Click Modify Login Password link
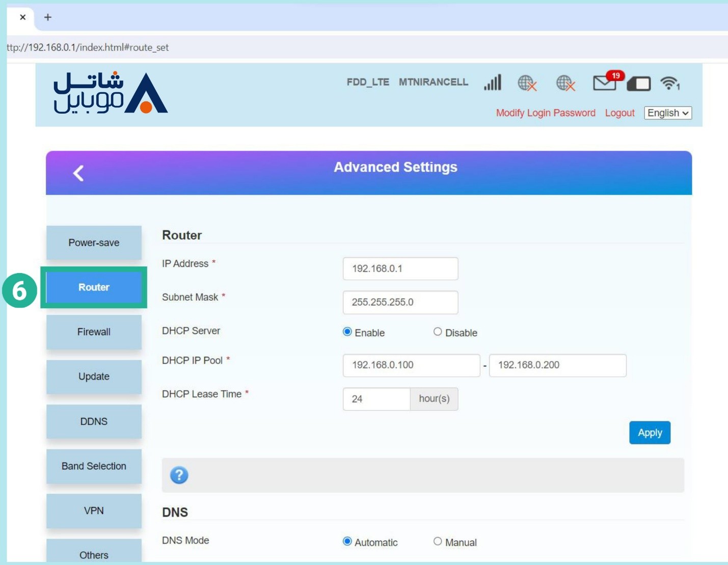 click(x=546, y=113)
